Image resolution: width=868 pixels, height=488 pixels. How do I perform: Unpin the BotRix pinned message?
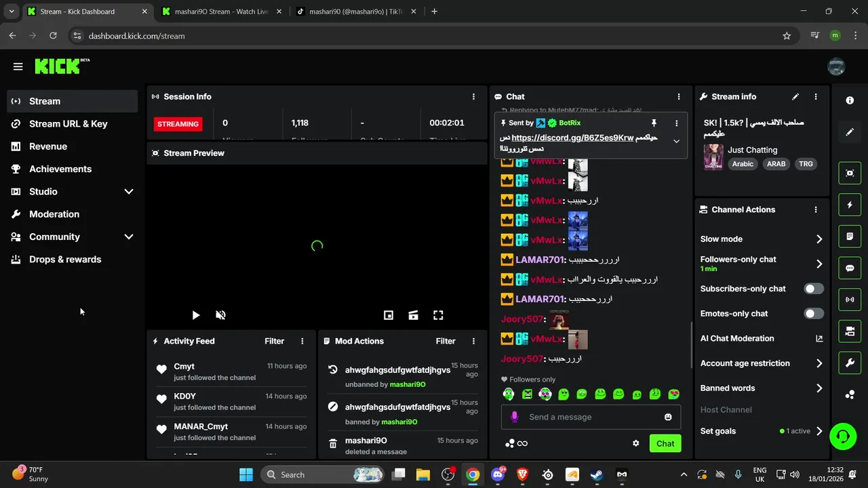tap(654, 123)
